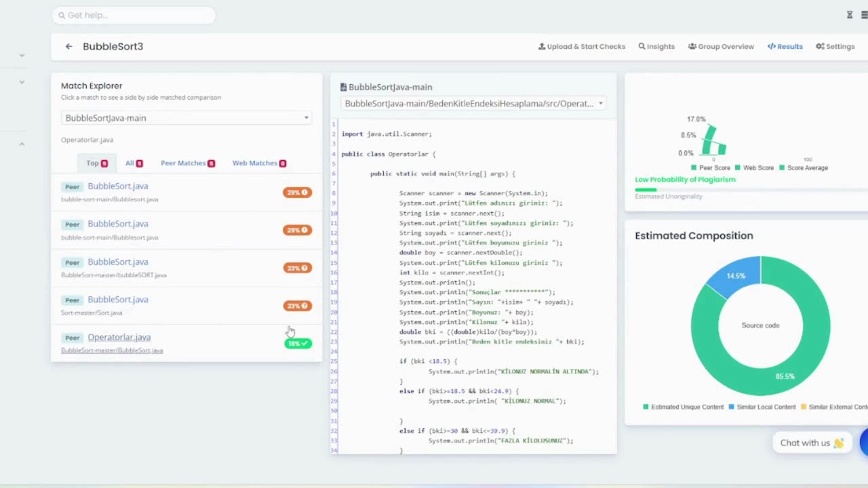Screen dimensions: 868x488
Task: Open the Settings page
Action: pos(835,47)
